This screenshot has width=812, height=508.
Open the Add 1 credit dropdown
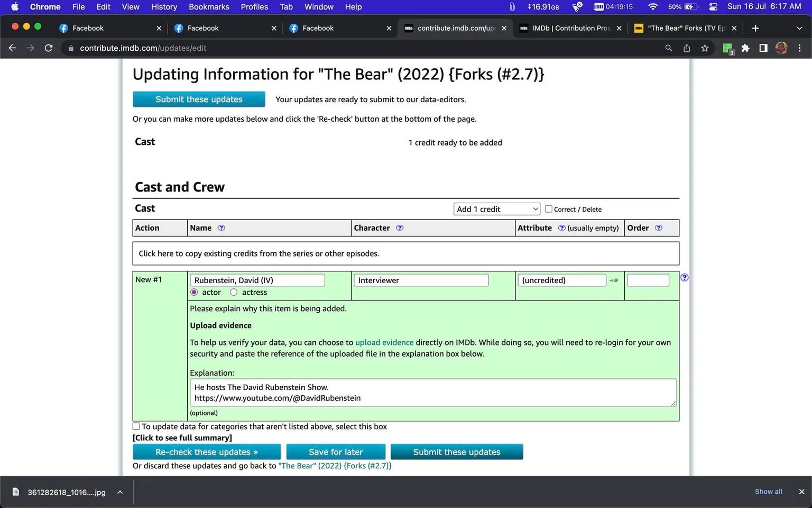click(496, 208)
